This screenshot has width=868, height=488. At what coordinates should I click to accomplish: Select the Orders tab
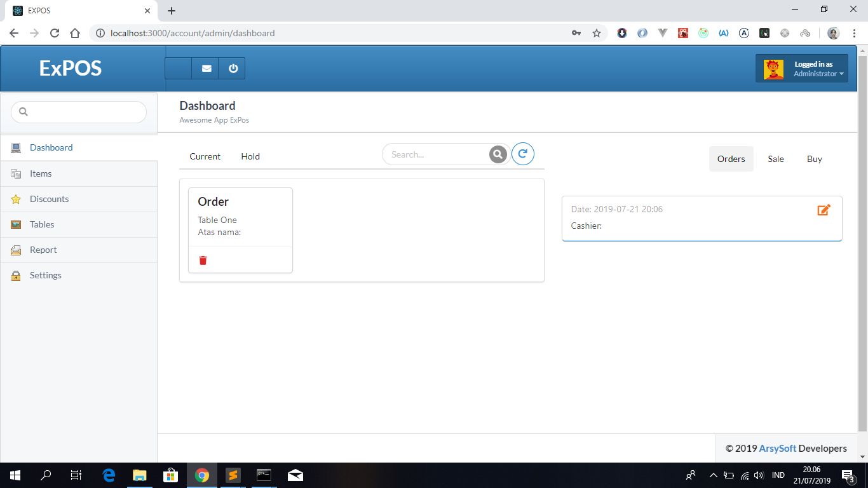(x=731, y=159)
